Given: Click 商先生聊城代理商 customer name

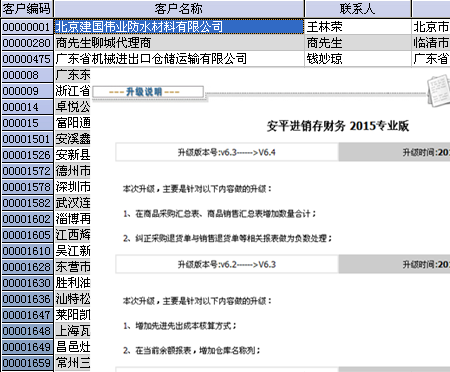Looking at the screenshot, I should (x=179, y=43).
